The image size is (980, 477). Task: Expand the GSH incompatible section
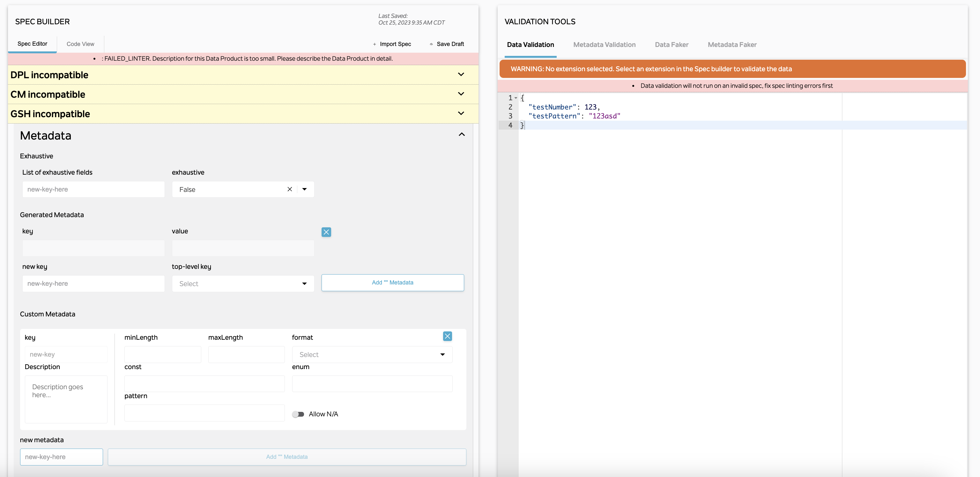(461, 113)
